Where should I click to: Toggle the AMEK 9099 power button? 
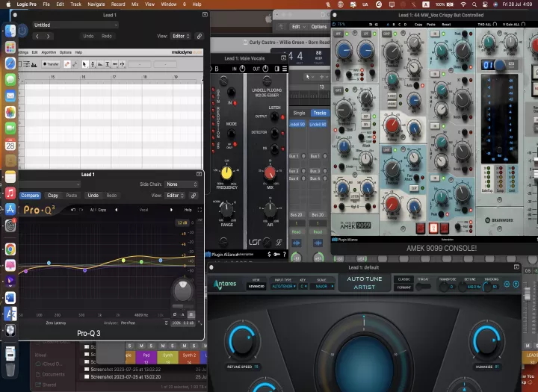click(x=334, y=25)
